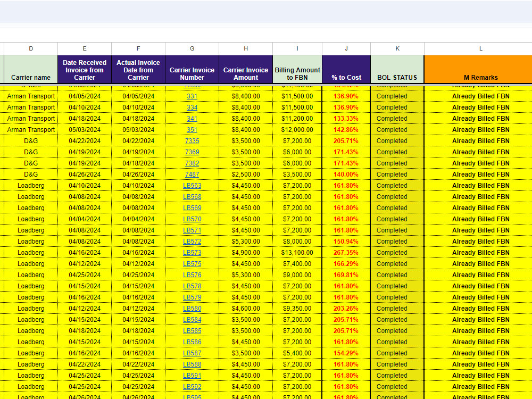Select the 154.29% cost cell
This screenshot has width=532, height=399.
click(346, 354)
